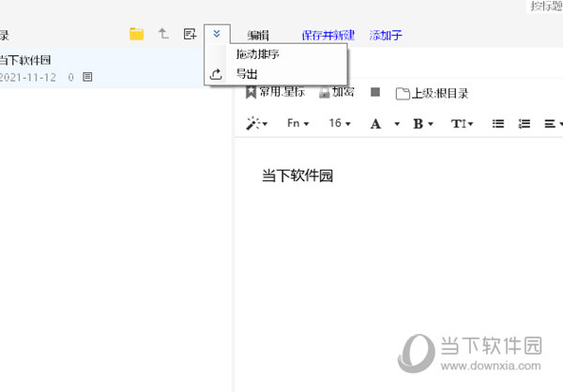Toggle the 常用.星标 bookmark
This screenshot has width=563, height=392.
click(x=275, y=92)
